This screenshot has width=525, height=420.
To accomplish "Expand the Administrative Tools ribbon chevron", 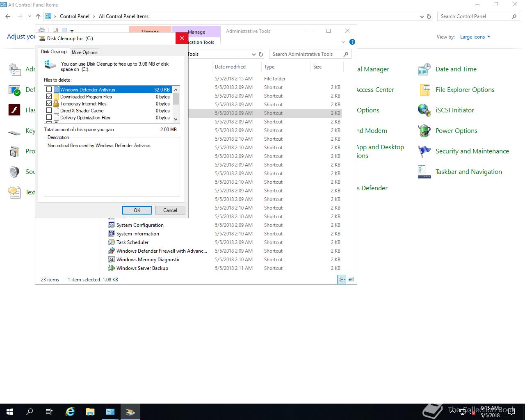I will [343, 42].
